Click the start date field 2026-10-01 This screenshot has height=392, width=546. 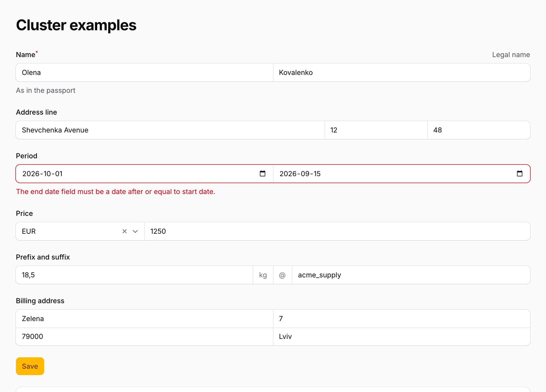pos(144,174)
